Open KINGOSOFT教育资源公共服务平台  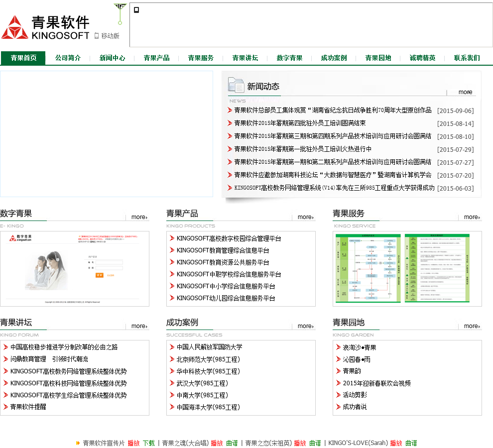click(x=223, y=262)
